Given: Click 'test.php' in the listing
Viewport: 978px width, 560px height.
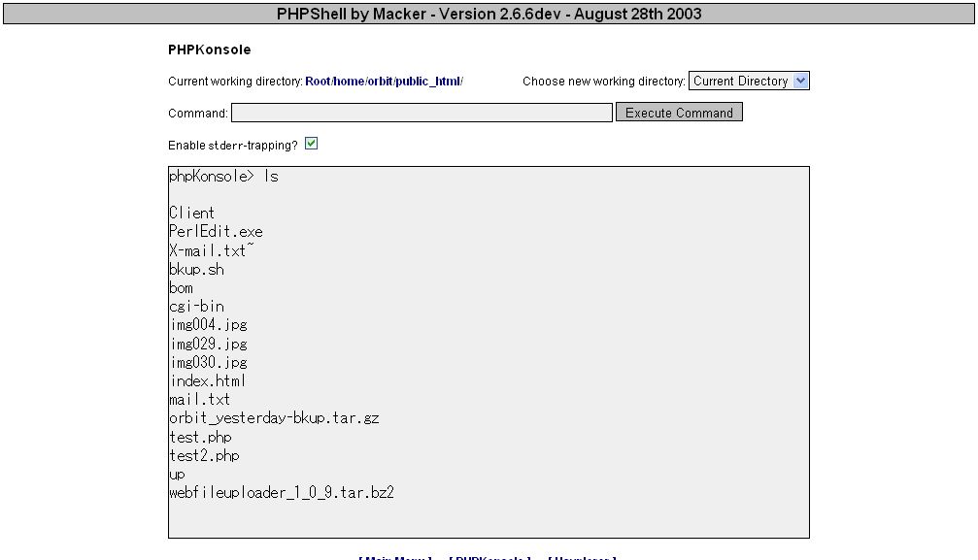Looking at the screenshot, I should (x=200, y=437).
